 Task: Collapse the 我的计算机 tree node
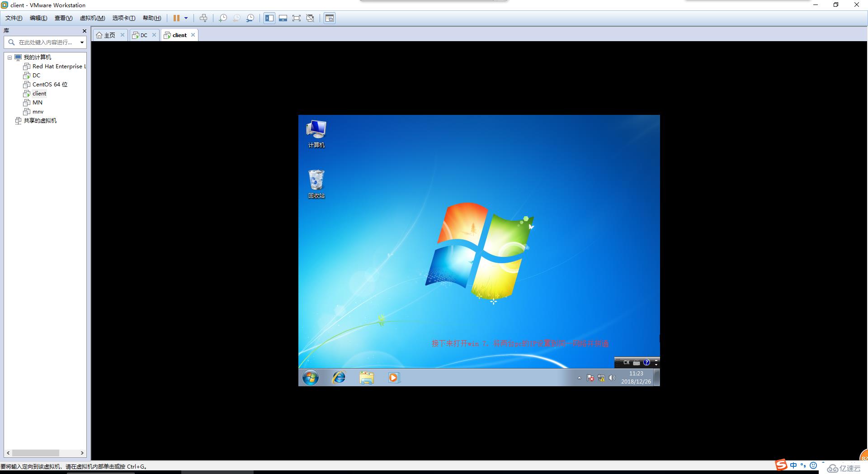click(9, 57)
